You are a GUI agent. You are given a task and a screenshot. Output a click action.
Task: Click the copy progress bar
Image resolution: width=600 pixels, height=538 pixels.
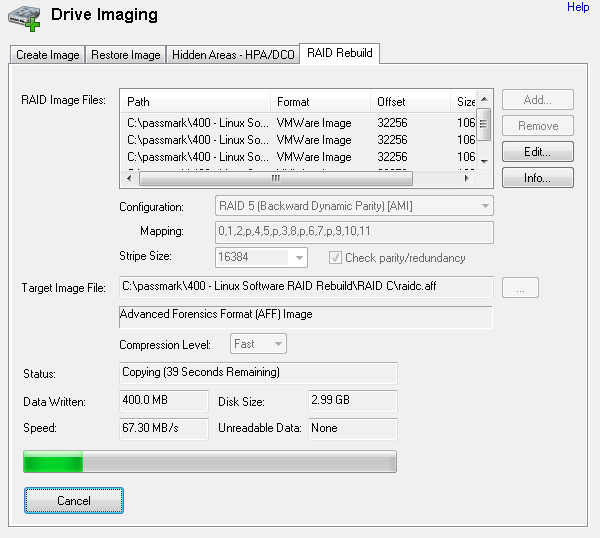(x=210, y=461)
